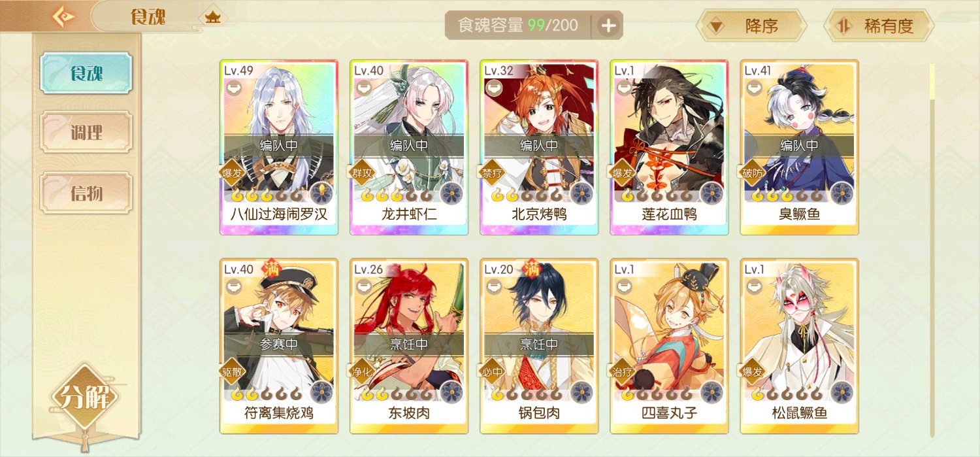Open the 东坡肉 character card
The height and width of the screenshot is (457, 980).
409,346
